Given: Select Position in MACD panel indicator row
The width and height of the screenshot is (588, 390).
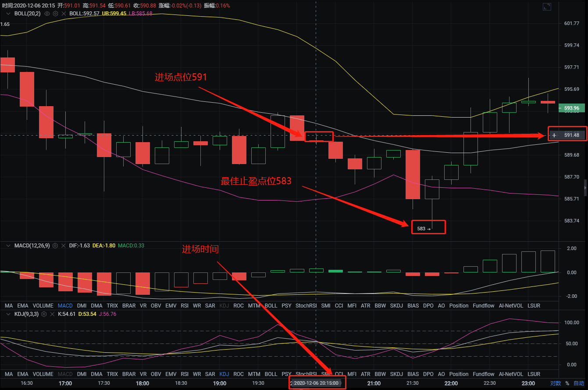Looking at the screenshot, I should click(459, 305).
